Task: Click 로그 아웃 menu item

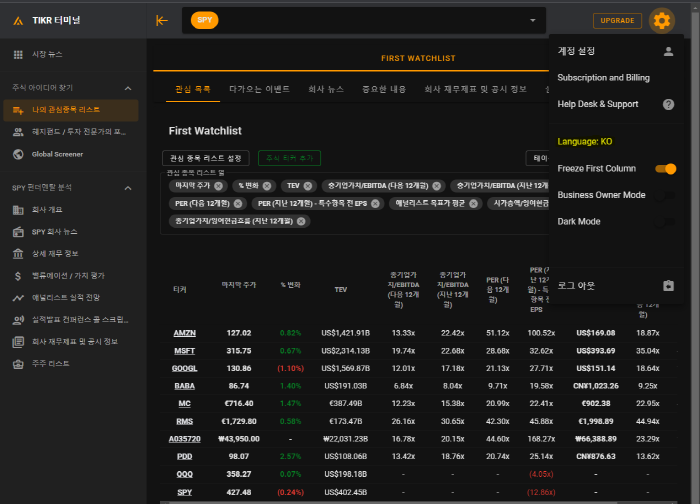Action: pos(616,286)
